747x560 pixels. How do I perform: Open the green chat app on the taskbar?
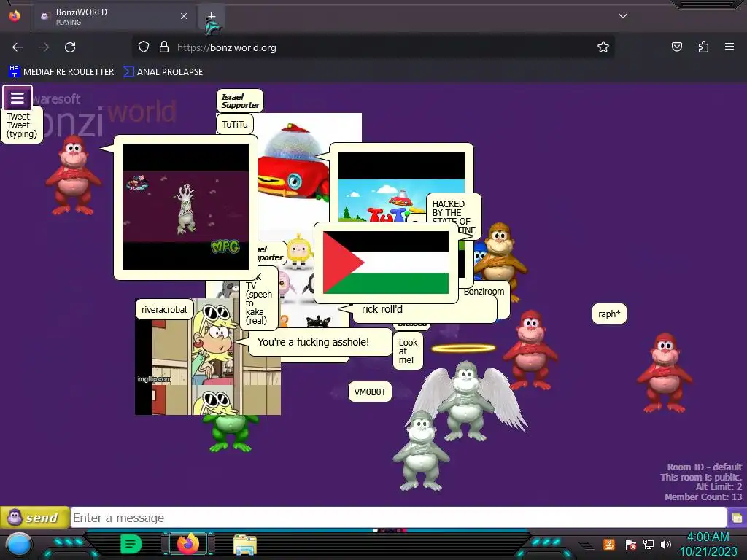131,544
